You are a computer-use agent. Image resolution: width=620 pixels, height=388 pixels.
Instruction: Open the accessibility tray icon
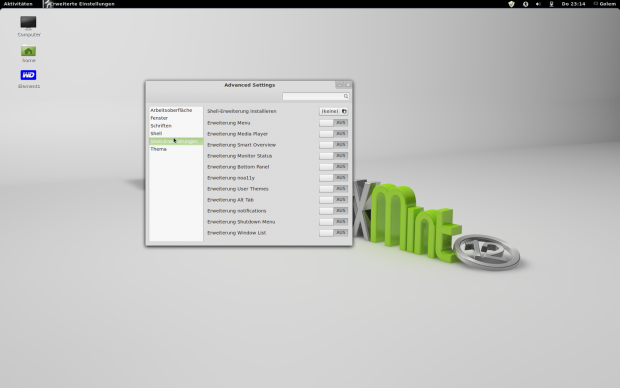pos(525,4)
